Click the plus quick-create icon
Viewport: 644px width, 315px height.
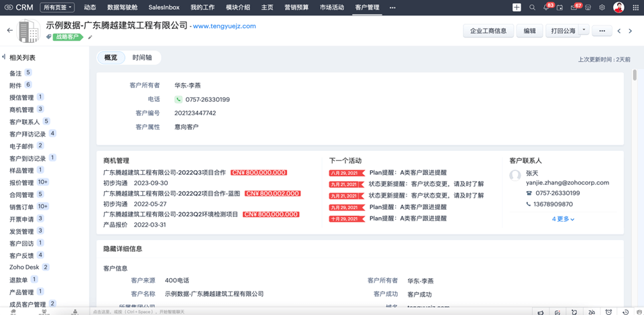tap(517, 7)
